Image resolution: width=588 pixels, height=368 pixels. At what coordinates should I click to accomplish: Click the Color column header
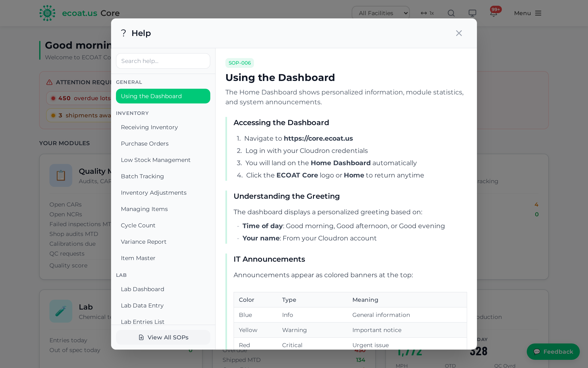pos(246,300)
